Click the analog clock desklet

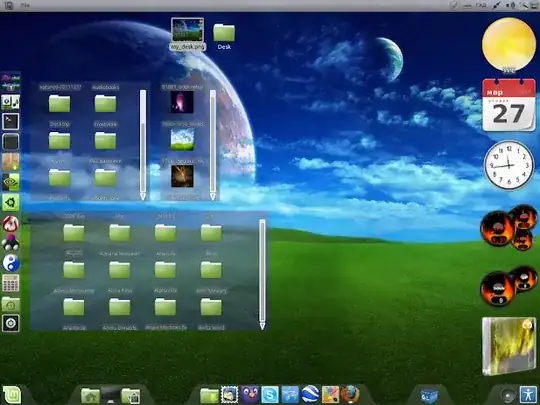point(509,165)
